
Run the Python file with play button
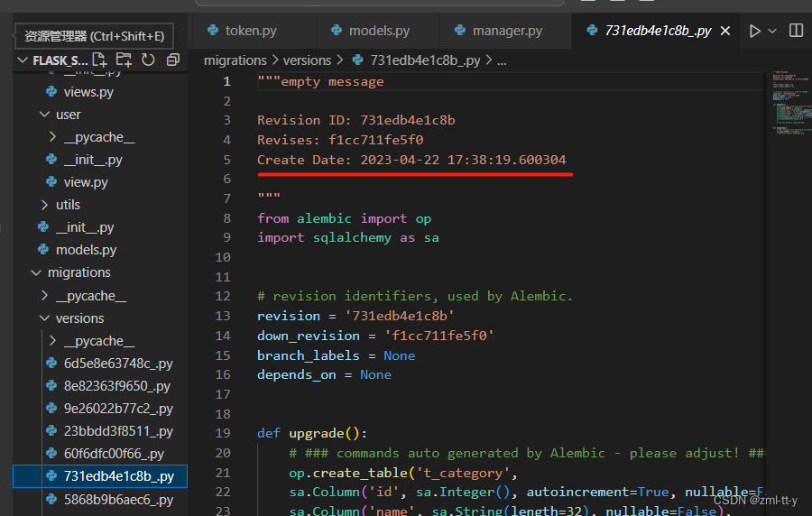tap(754, 31)
